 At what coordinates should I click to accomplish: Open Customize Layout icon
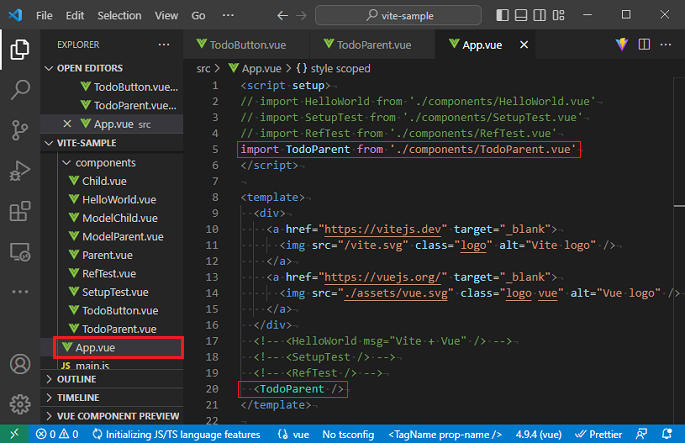click(x=558, y=15)
